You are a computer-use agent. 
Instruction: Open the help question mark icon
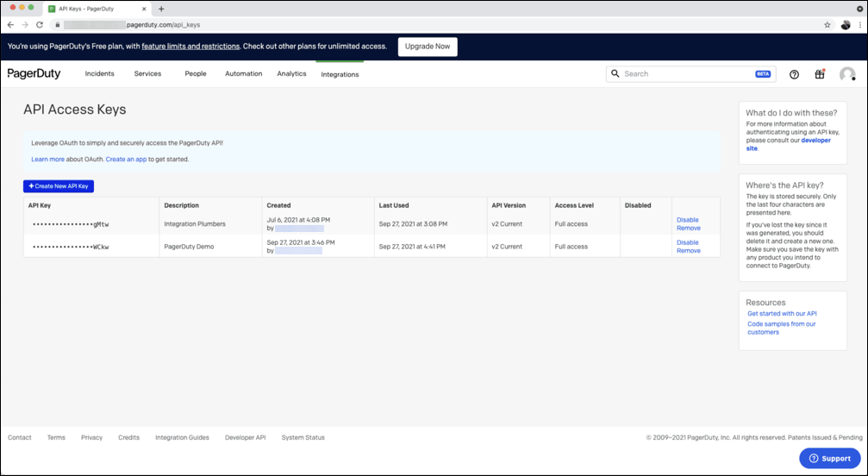point(794,74)
